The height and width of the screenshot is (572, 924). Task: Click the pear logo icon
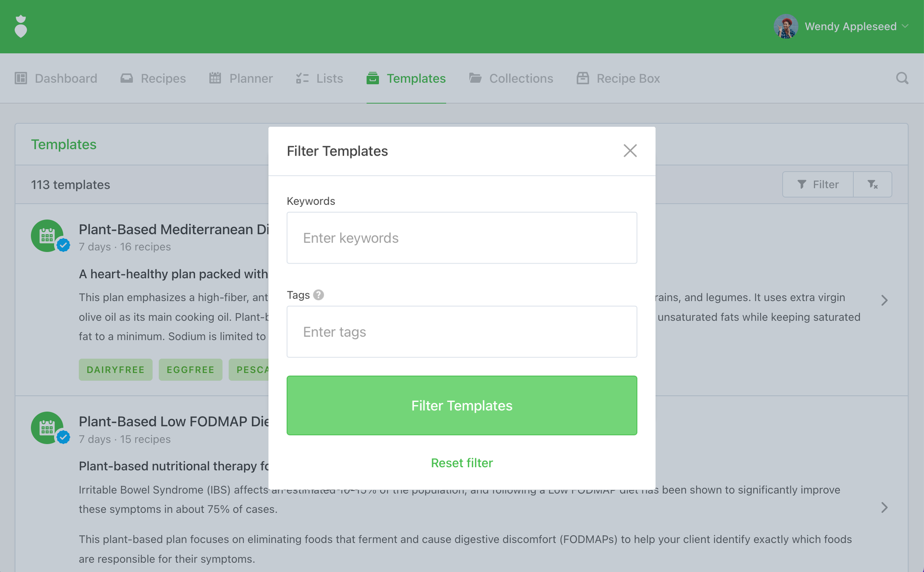21,26
